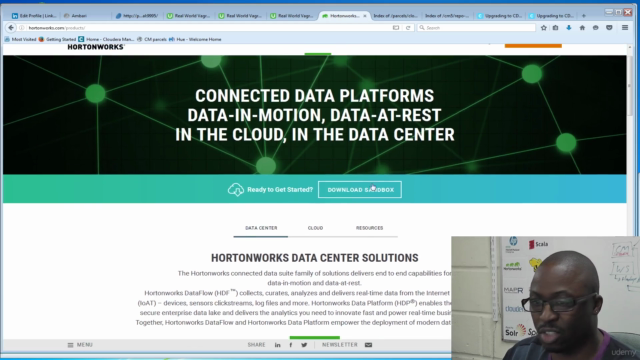This screenshot has height=360, width=640.
Task: Select the DATA CENTER page tab
Action: coord(261,228)
